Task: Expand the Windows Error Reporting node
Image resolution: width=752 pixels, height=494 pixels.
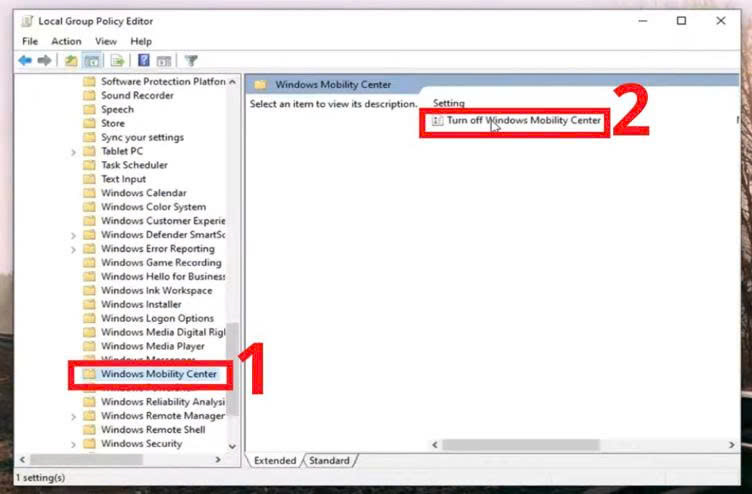Action: click(x=74, y=249)
